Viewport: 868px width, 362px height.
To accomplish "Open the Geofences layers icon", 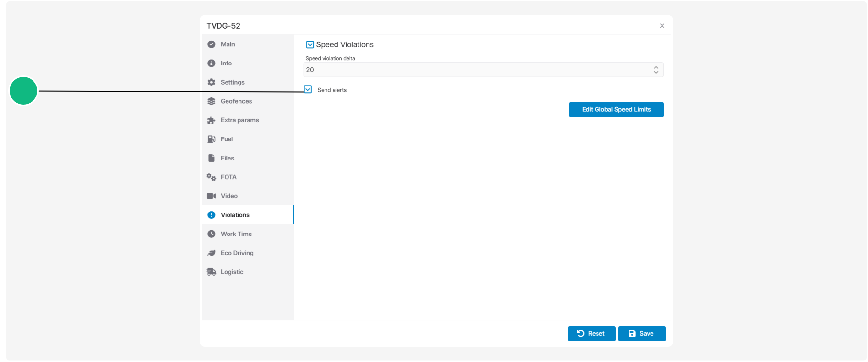I will point(211,101).
